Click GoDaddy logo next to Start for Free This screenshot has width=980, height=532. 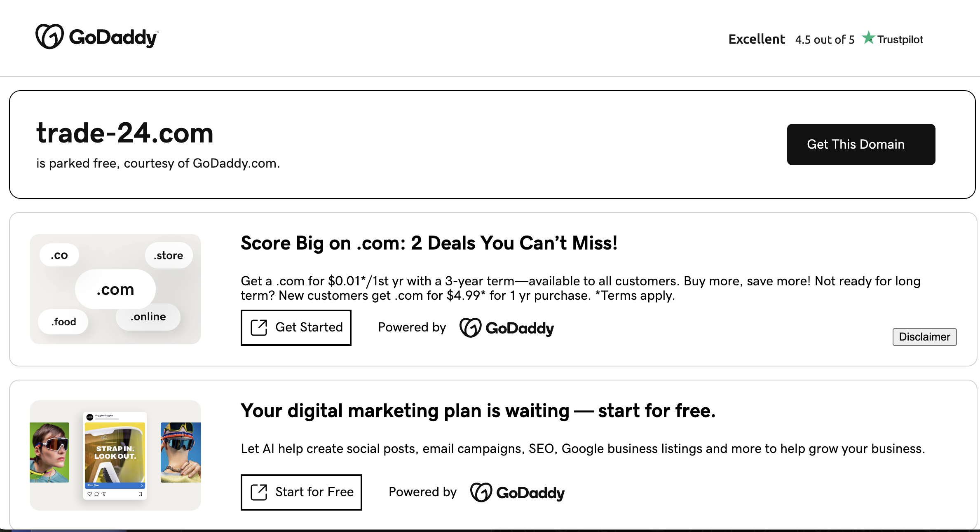[x=517, y=492]
